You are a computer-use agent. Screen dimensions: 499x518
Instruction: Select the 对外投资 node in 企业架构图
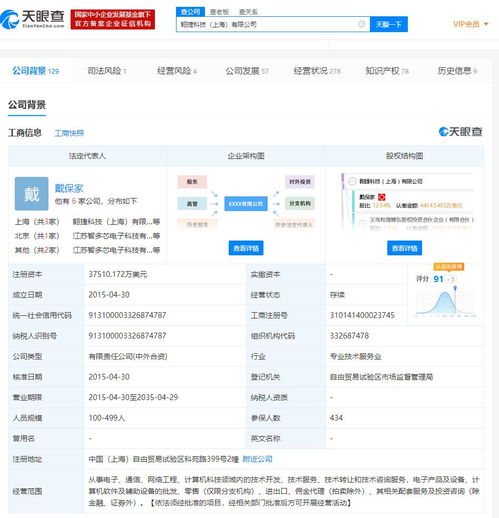pos(300,182)
